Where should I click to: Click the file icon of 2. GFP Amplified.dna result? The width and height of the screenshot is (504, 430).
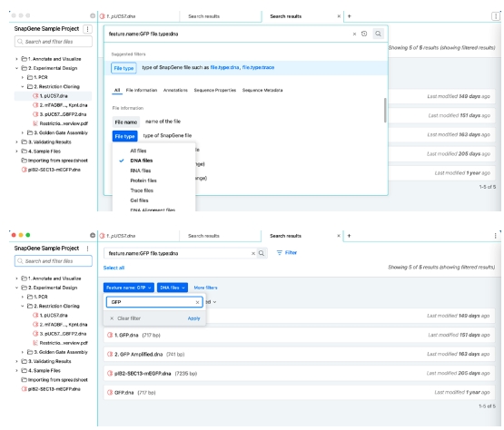[x=110, y=354]
